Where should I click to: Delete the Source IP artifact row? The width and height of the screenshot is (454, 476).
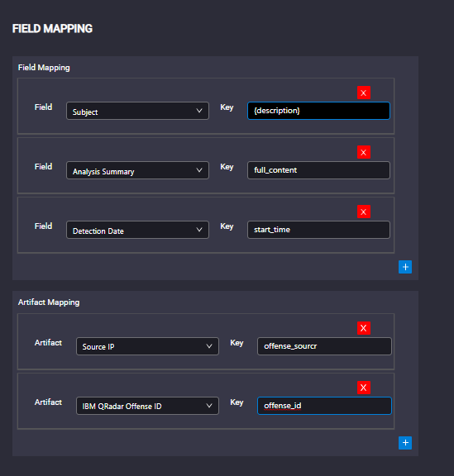click(363, 328)
